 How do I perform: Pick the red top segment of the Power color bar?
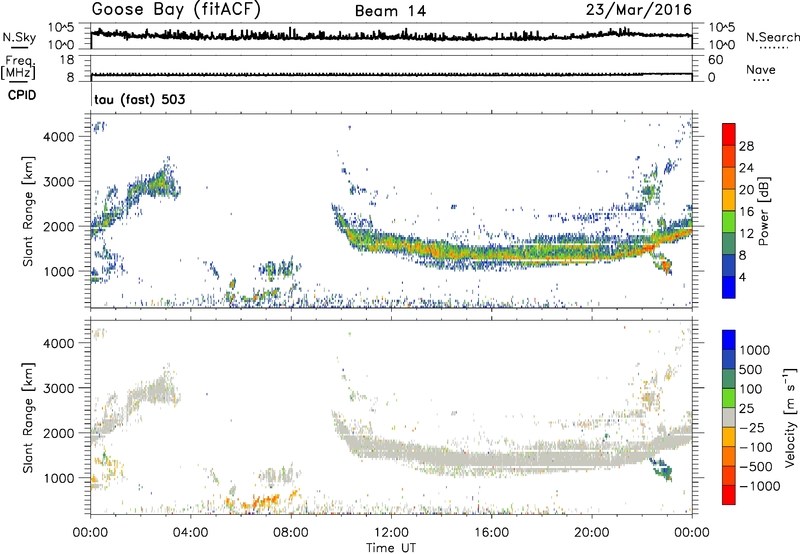click(729, 135)
